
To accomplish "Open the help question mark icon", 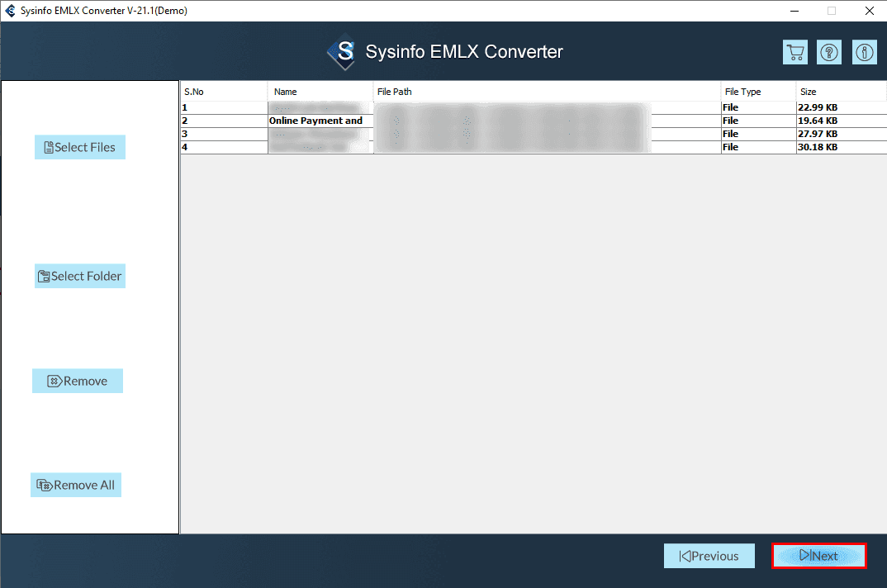I will pos(829,52).
